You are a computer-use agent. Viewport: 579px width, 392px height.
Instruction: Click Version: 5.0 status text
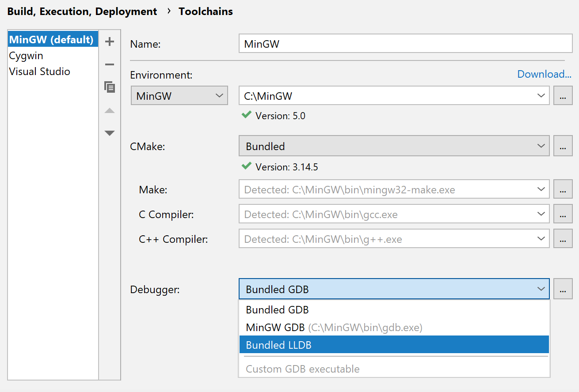[280, 116]
